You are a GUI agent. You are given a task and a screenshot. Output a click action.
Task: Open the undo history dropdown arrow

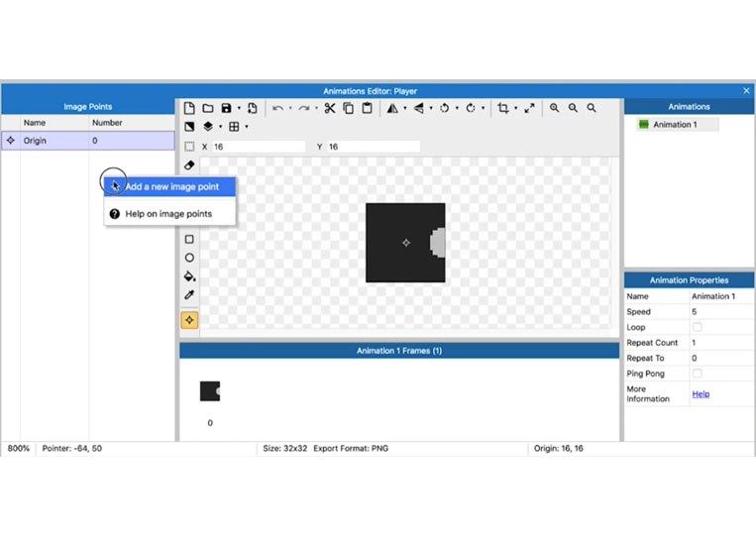[x=290, y=108]
